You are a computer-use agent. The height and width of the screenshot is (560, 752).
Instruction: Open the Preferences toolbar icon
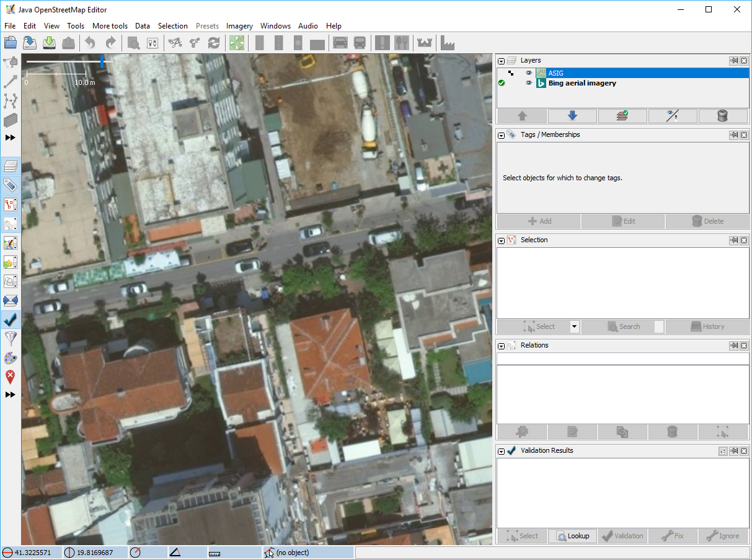click(x=153, y=43)
